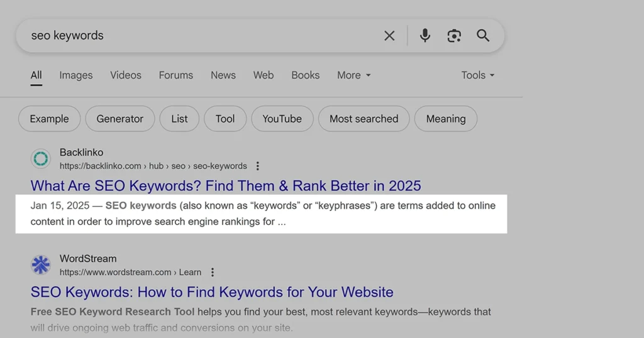Switch to the Forums tab
Image resolution: width=644 pixels, height=338 pixels.
(176, 75)
